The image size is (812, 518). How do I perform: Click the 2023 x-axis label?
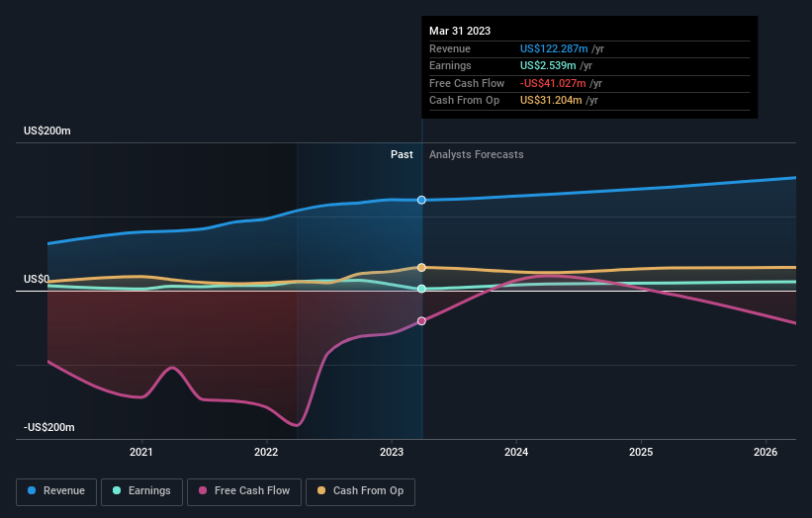392,452
